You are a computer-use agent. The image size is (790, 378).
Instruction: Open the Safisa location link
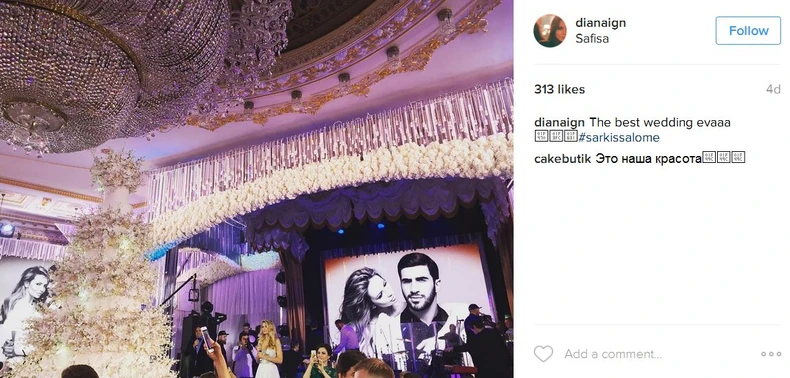(591, 39)
